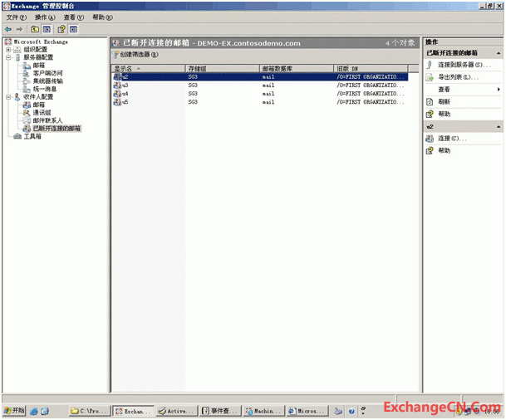Click the help toolbar icon with question mark
The height and width of the screenshot is (420, 506).
pos(61,28)
